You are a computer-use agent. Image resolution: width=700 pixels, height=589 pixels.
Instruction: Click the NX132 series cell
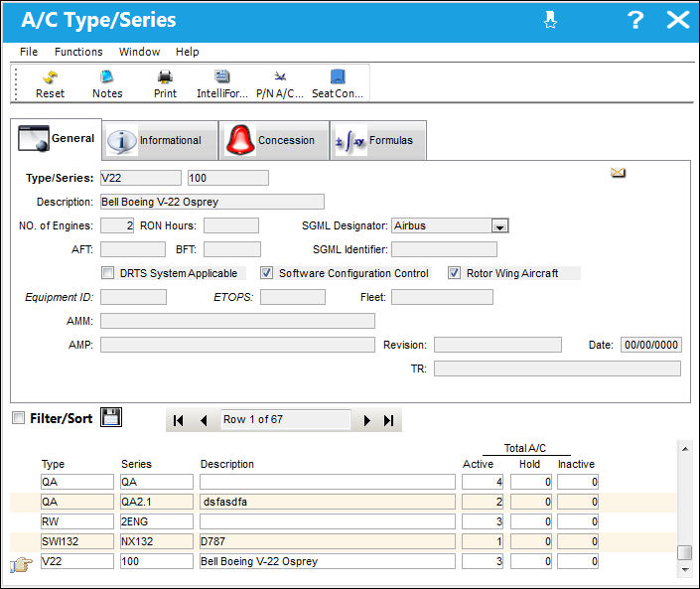(x=157, y=541)
